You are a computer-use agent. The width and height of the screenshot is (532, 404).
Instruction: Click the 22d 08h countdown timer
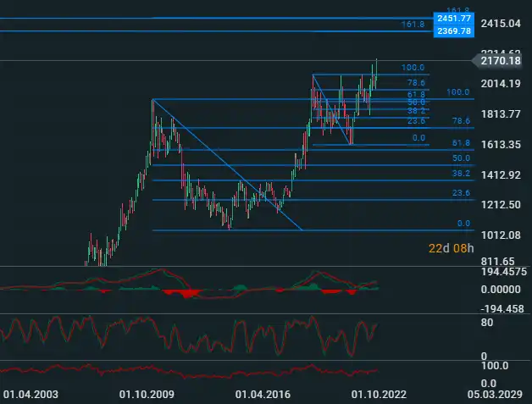(x=450, y=247)
